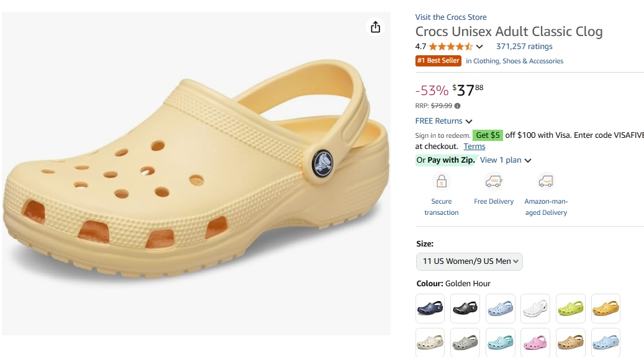Screen dimensions: 644x357
Task: Click the Crocs logo rivet on the clog image
Action: (x=322, y=163)
